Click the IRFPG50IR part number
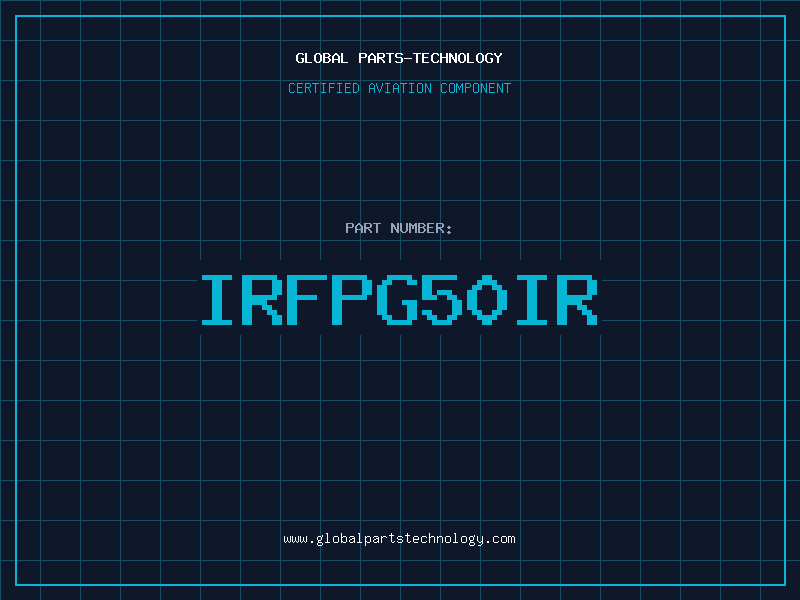 click(399, 300)
